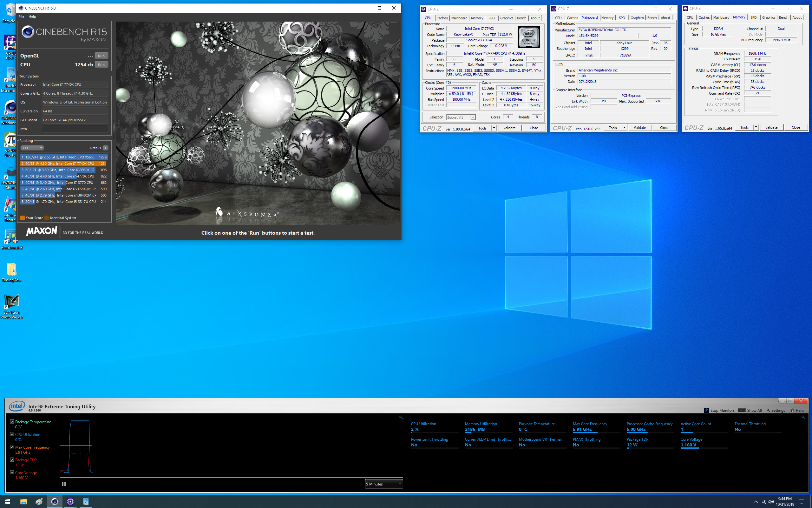Open the wPrime desktop shortcut
This screenshot has width=812, height=508.
coord(10,210)
